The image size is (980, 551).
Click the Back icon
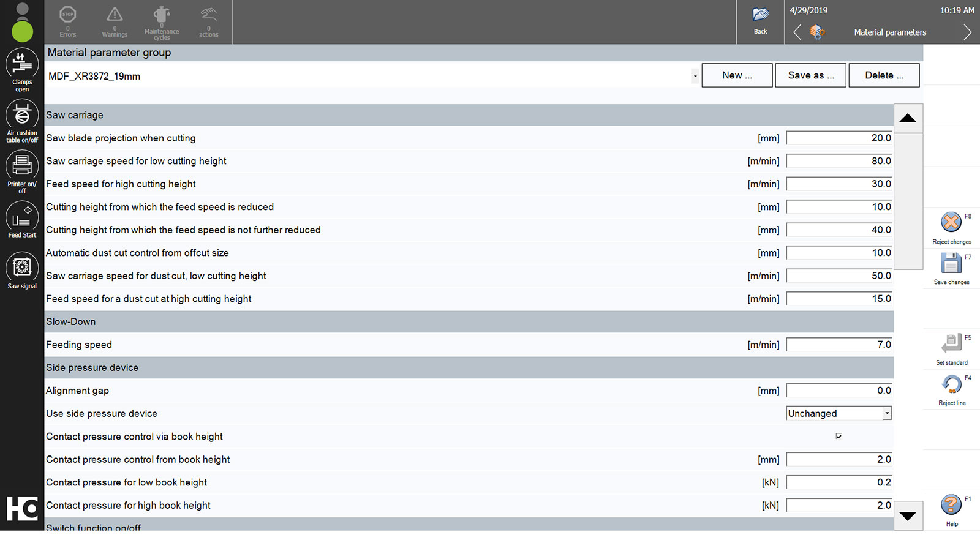click(760, 16)
